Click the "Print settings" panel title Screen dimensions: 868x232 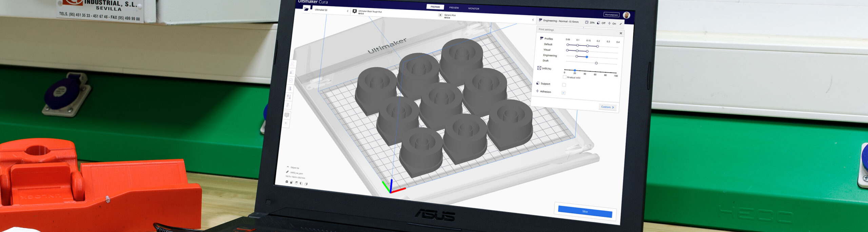coord(546,30)
